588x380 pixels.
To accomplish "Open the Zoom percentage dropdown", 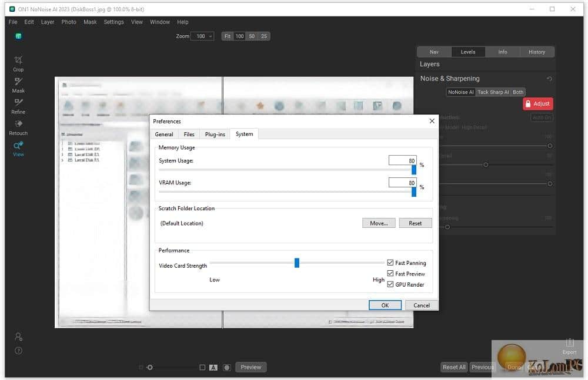I will click(x=202, y=36).
